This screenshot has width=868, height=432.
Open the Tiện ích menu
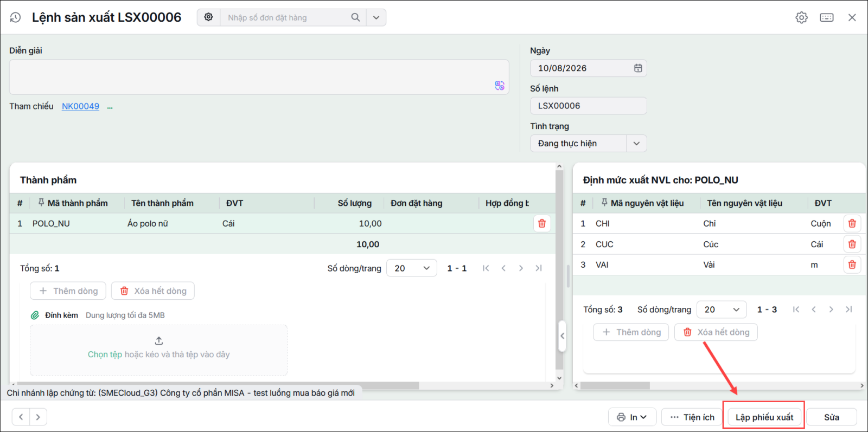coord(692,417)
